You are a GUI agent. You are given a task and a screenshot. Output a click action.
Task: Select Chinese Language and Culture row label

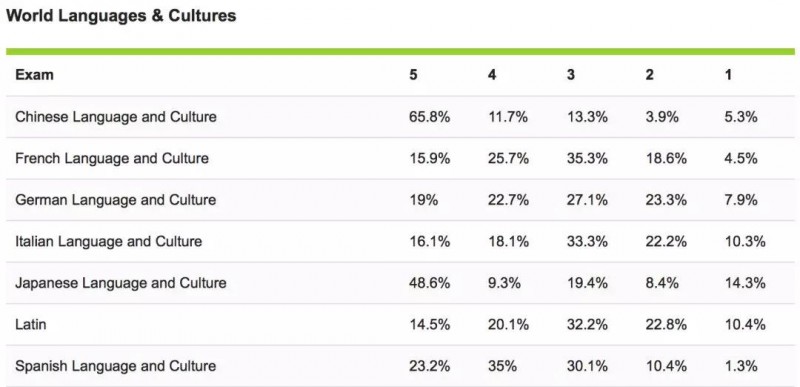pos(116,117)
